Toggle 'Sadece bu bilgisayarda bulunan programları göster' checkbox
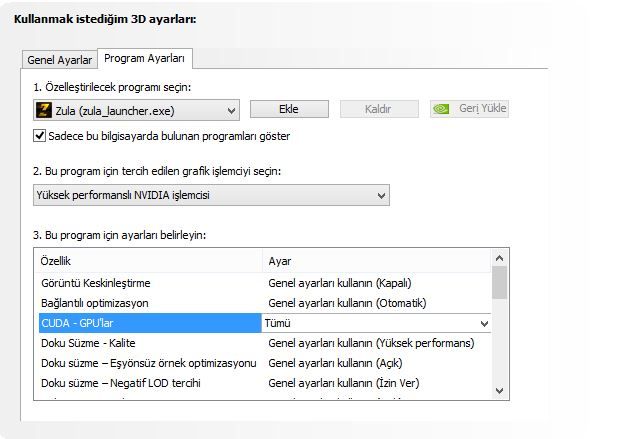The width and height of the screenshot is (631, 439). coord(40,135)
